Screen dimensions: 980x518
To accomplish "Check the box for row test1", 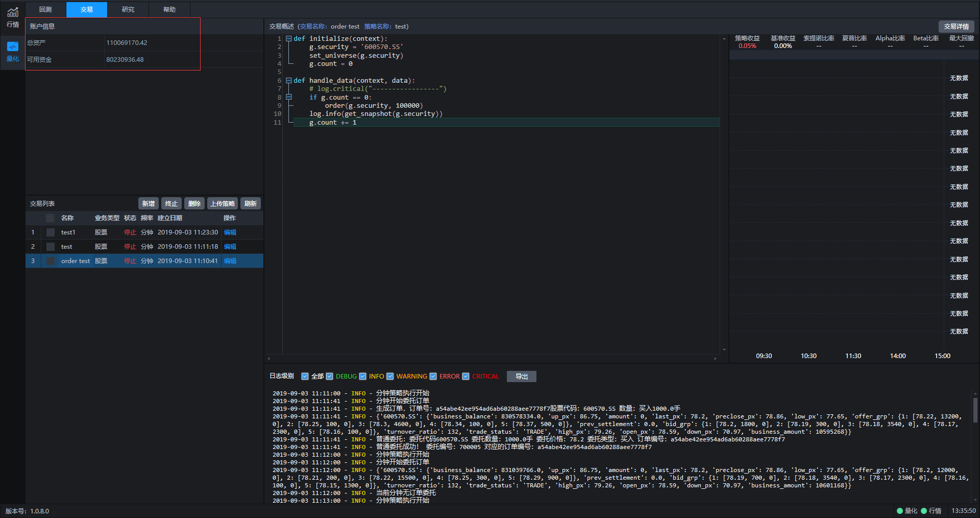I will click(51, 232).
